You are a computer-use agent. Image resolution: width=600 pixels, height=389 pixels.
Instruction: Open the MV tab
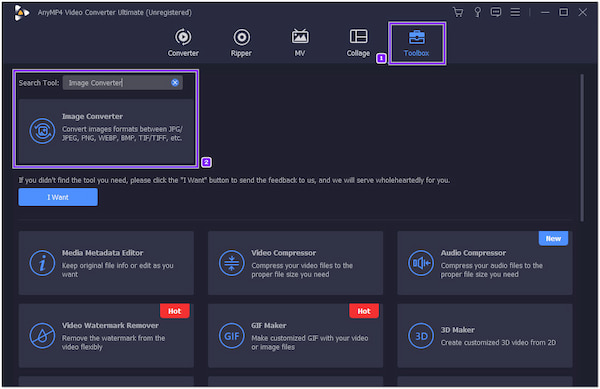pyautogui.click(x=300, y=43)
